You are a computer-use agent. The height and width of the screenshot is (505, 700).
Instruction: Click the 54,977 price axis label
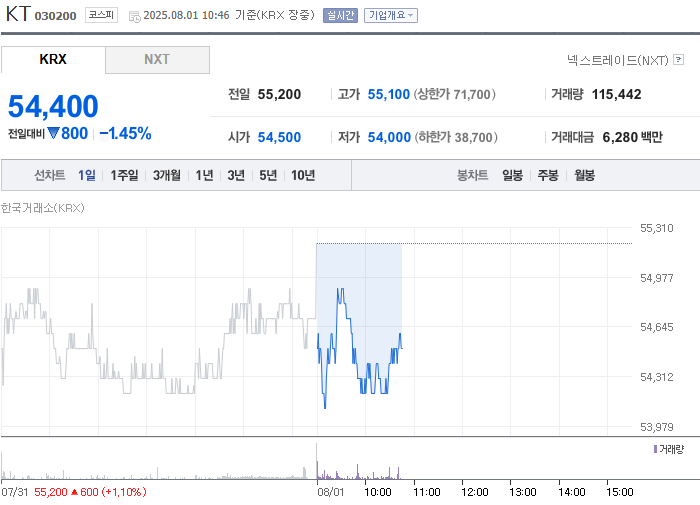(x=656, y=278)
